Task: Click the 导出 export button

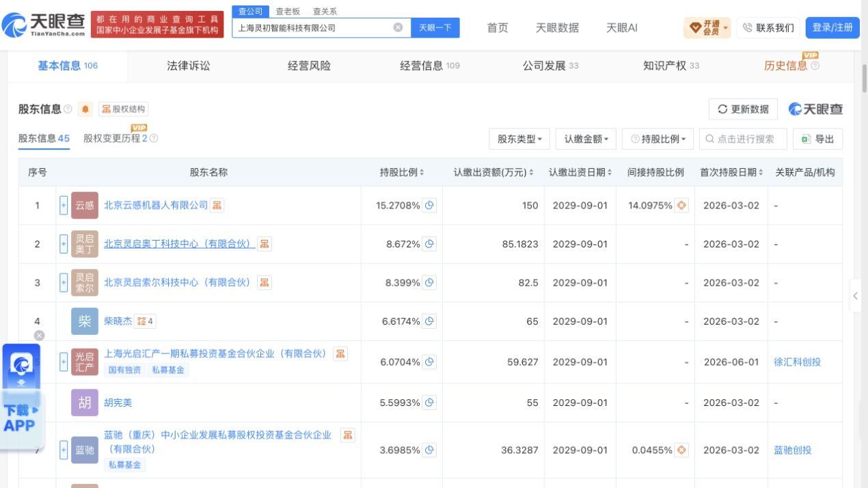Action: click(x=818, y=139)
